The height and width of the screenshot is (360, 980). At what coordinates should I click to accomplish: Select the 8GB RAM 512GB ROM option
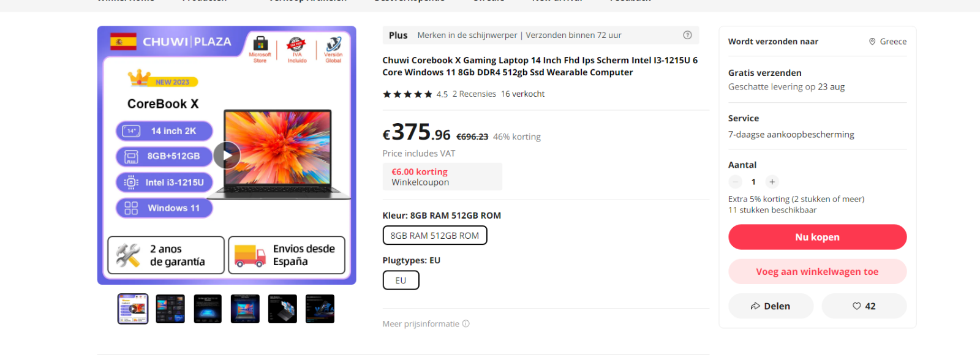tap(435, 235)
